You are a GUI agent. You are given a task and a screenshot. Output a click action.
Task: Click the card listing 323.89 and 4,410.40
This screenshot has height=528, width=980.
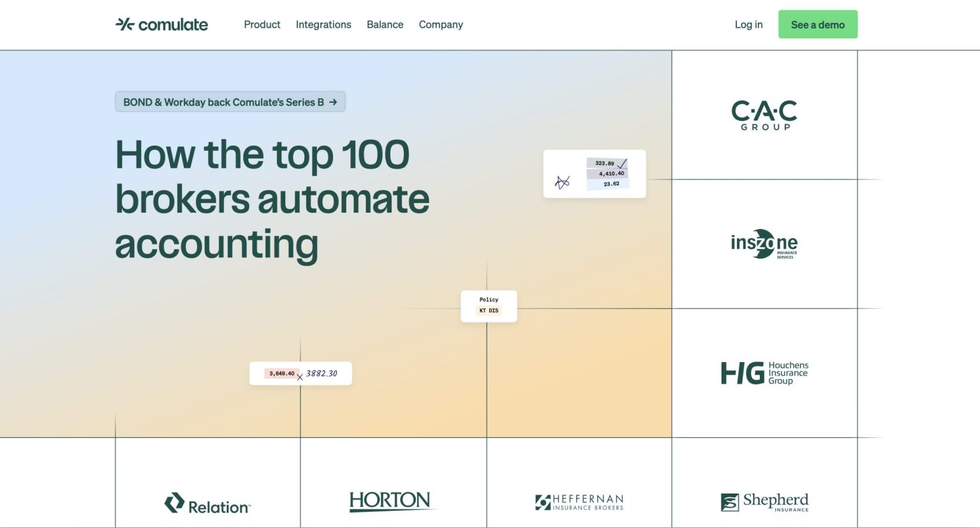595,174
